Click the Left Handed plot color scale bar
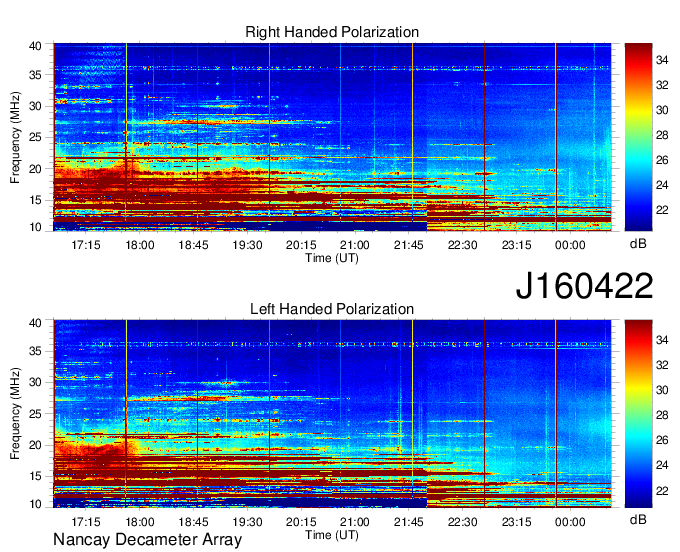 (638, 414)
